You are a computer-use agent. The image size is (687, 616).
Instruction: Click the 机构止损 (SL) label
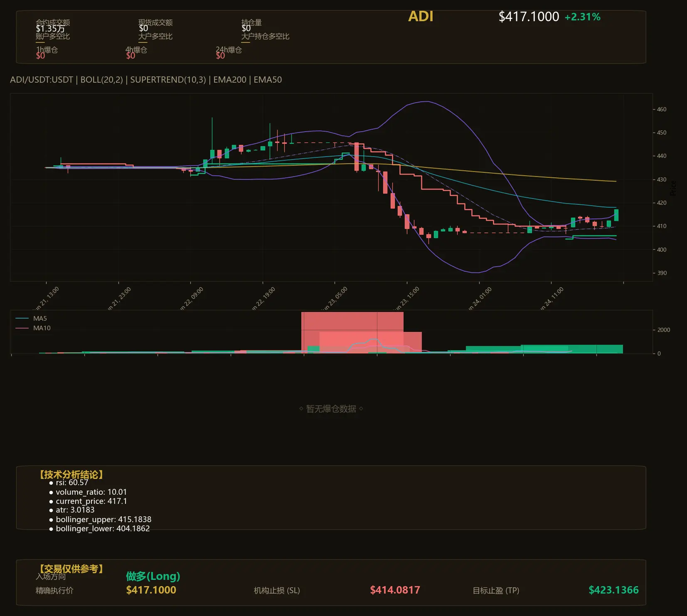coord(277,590)
